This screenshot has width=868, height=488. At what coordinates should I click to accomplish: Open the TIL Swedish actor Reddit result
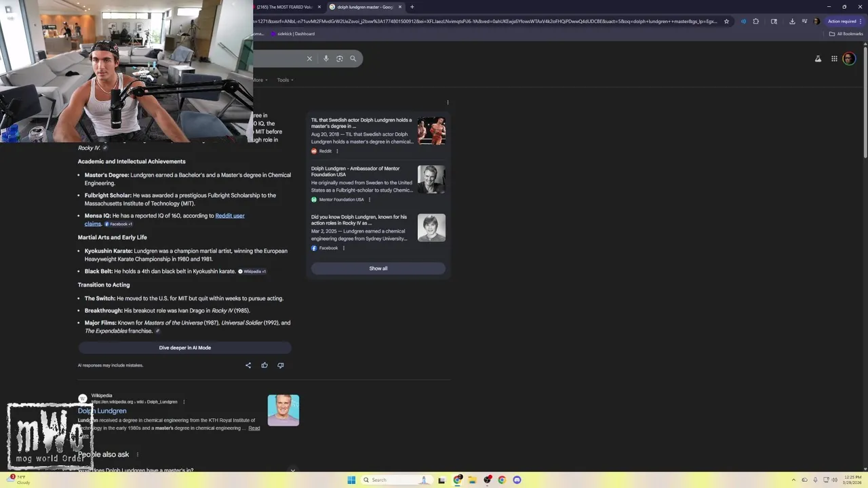(x=361, y=123)
